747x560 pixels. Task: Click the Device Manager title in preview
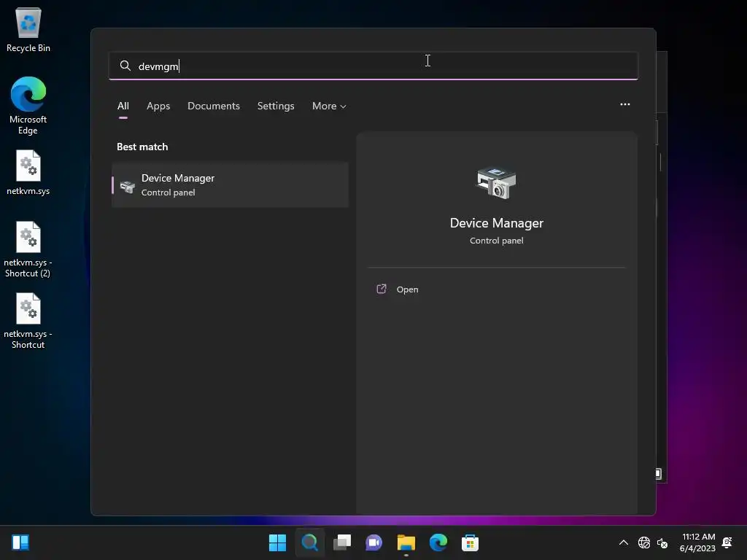click(496, 223)
